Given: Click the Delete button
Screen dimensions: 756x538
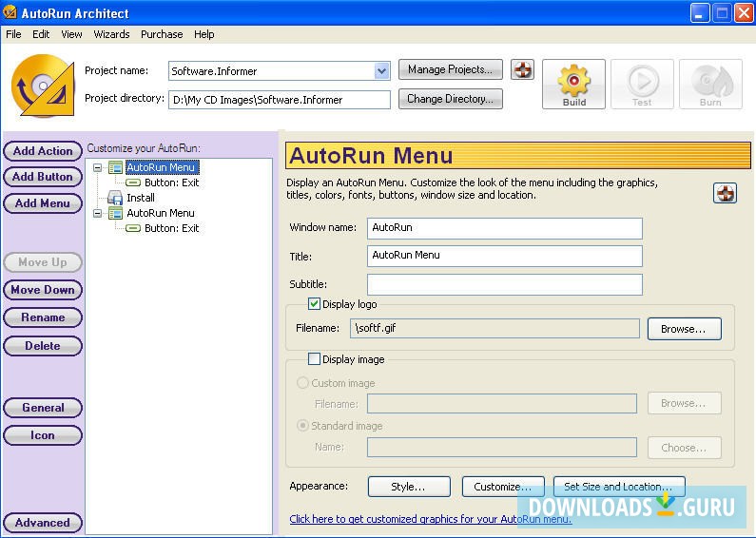Looking at the screenshot, I should click(x=43, y=346).
